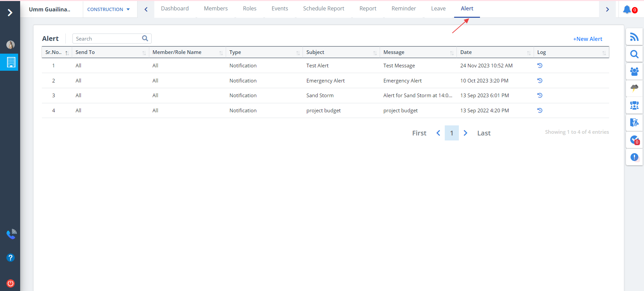Open the phone call icon in left sidebar
The width and height of the screenshot is (644, 291).
coord(11,234)
